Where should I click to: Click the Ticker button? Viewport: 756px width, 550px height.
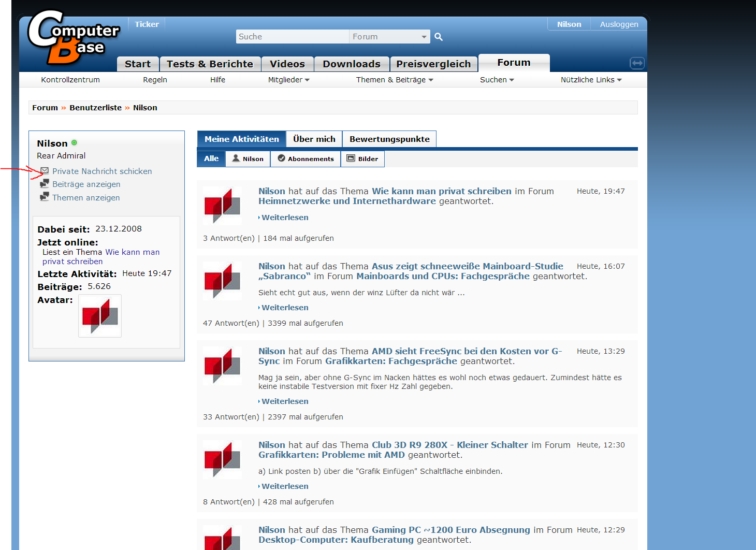[147, 24]
